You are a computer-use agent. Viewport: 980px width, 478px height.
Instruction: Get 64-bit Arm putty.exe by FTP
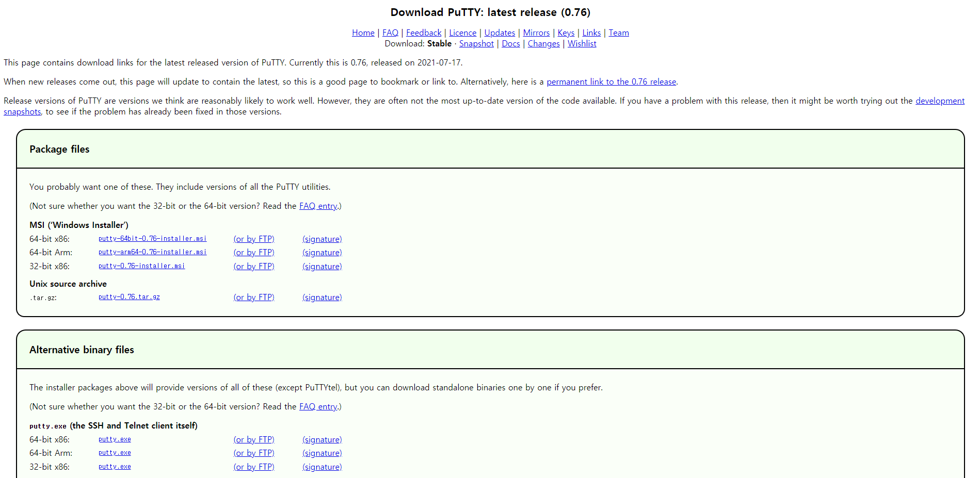[x=254, y=453]
